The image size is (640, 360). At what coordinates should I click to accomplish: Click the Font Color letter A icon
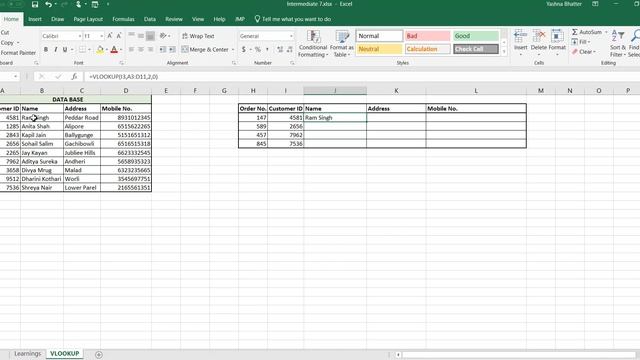coord(114,49)
